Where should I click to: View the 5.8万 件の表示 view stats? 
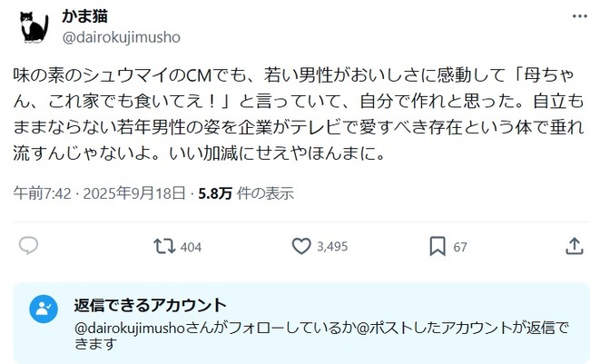[x=246, y=193]
